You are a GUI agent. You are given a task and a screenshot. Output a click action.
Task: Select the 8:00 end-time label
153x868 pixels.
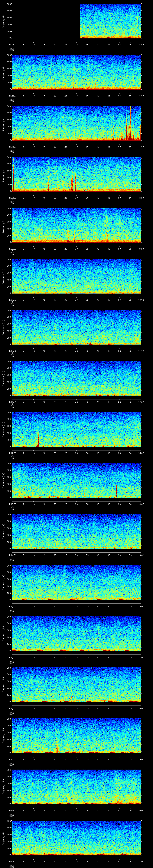click(141, 198)
